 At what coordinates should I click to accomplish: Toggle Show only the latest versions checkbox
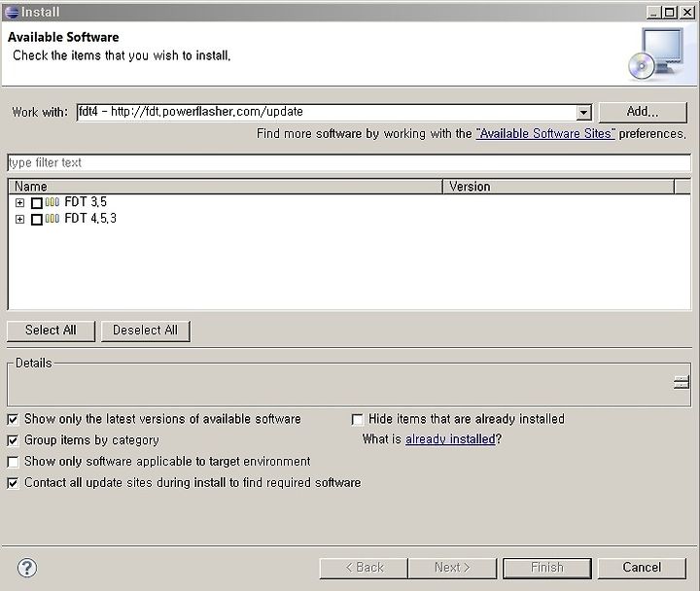coord(13,420)
